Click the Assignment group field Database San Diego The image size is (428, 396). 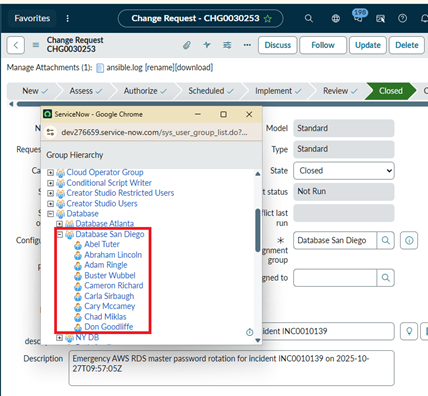[x=335, y=240]
